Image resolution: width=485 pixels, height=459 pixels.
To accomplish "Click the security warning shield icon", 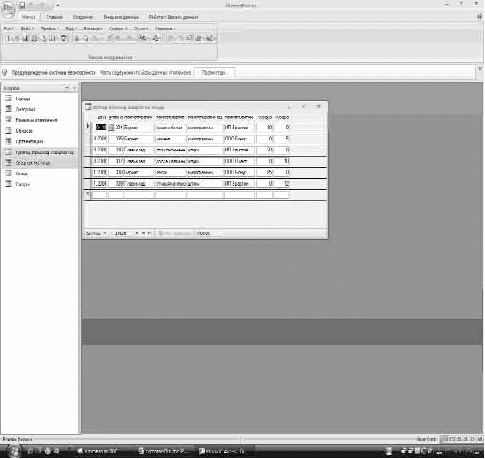I will [x=5, y=73].
